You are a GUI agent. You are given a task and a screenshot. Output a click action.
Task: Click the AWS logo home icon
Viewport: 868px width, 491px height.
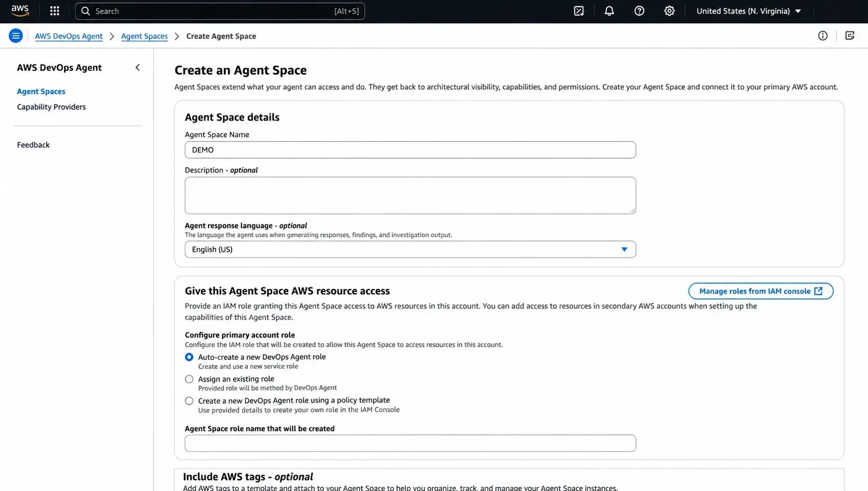tap(20, 11)
